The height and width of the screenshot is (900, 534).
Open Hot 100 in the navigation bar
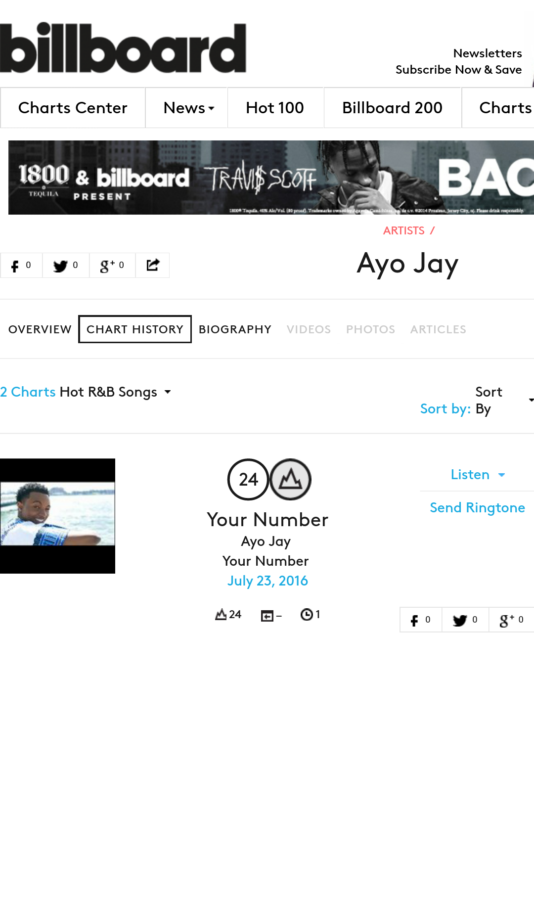coord(275,108)
